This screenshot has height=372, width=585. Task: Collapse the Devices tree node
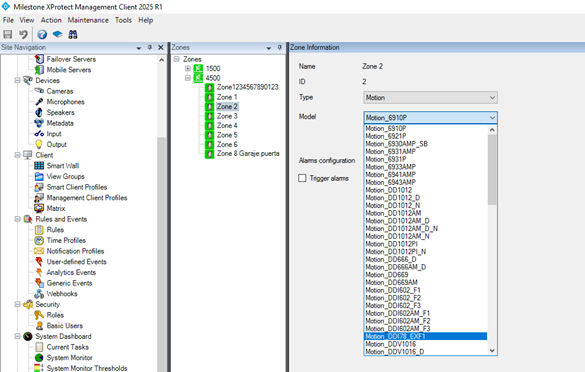pos(17,80)
